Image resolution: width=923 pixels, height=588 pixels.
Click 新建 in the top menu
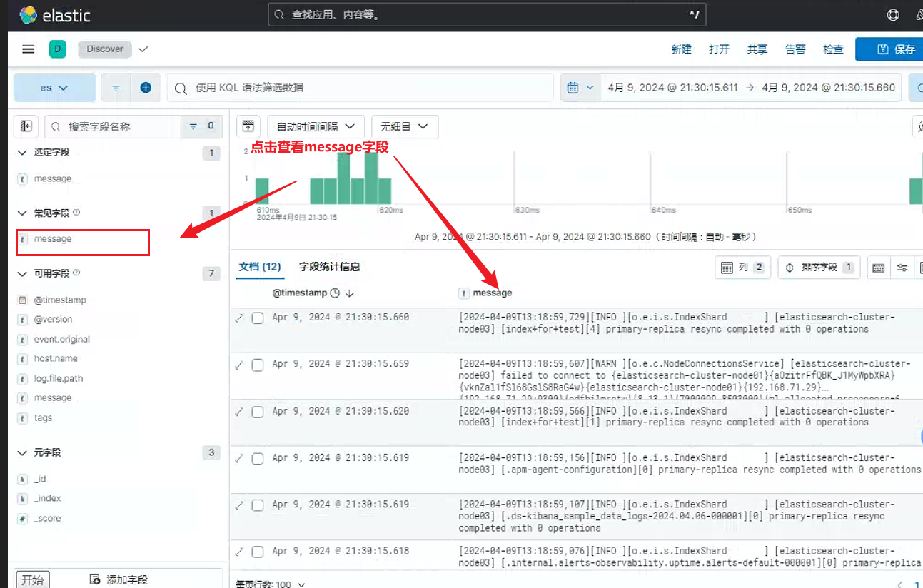[x=682, y=49]
